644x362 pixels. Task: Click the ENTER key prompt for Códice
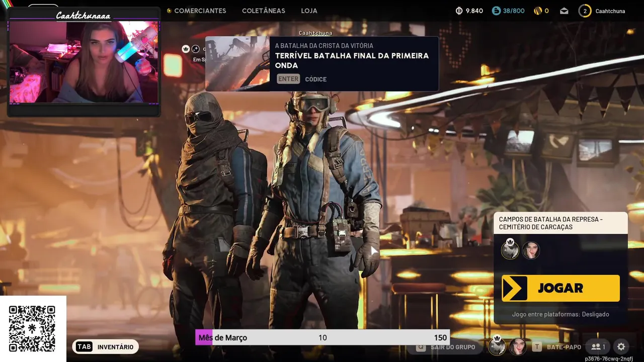(x=288, y=79)
